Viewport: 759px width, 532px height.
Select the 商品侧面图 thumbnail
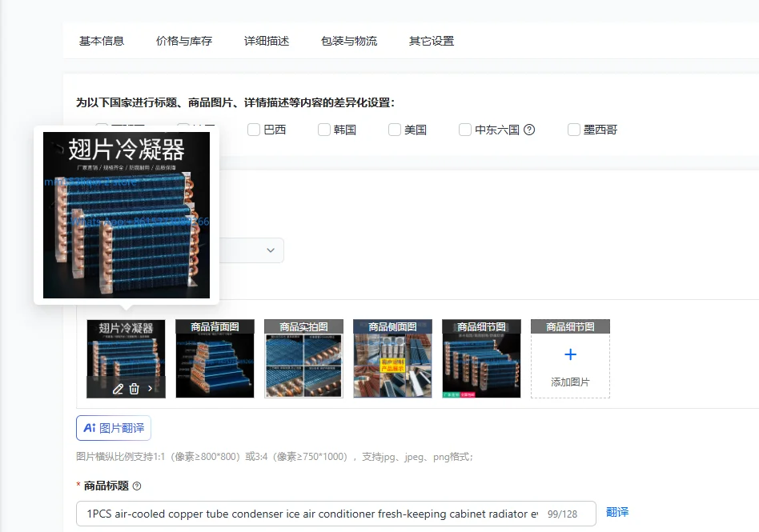392,359
